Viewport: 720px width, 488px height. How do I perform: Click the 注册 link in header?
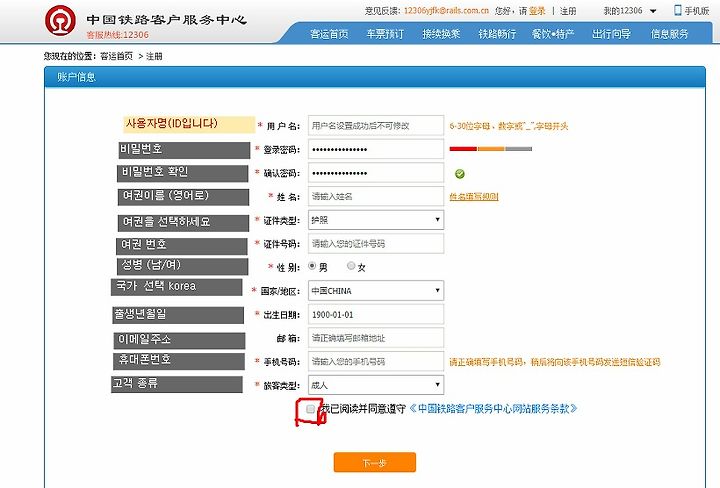coord(568,11)
